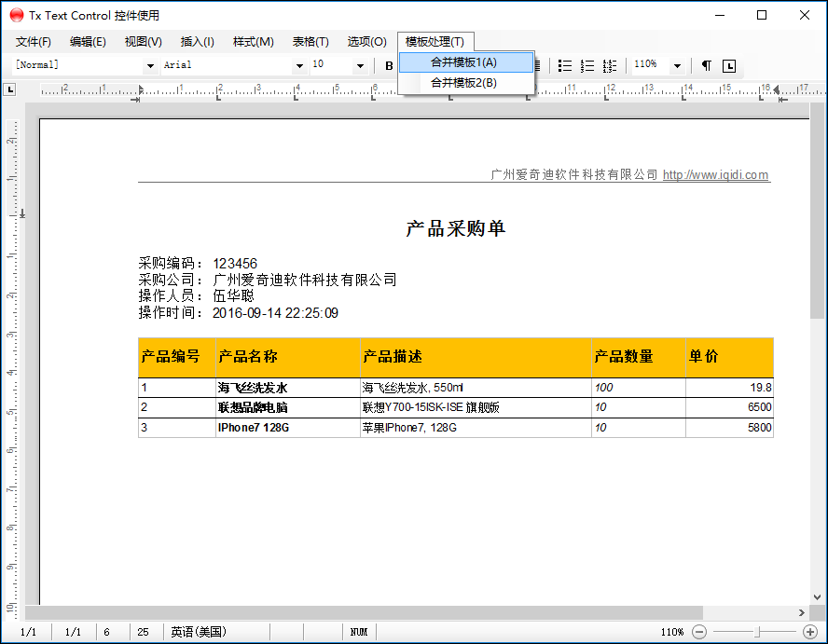The image size is (828, 644).
Task: Open the Arial font dropdown
Action: click(299, 66)
